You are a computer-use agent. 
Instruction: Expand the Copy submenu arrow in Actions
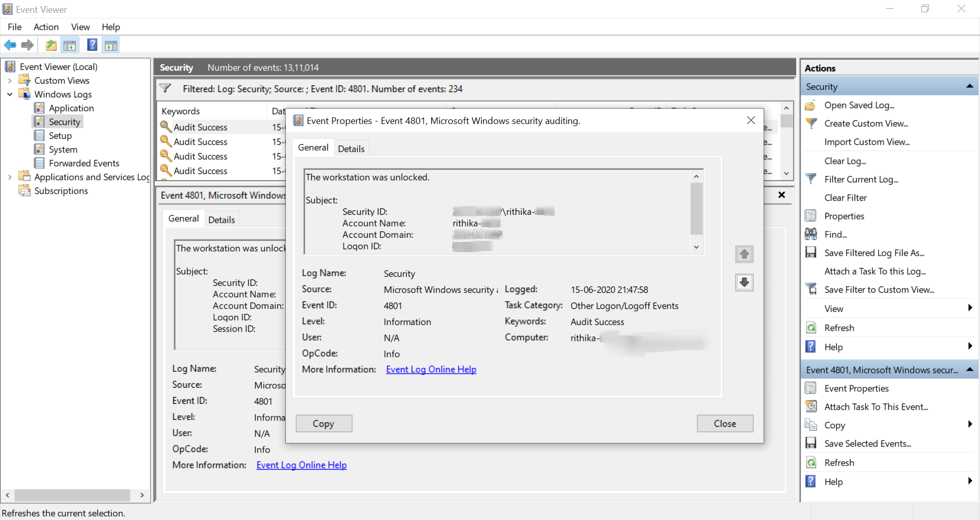(970, 424)
